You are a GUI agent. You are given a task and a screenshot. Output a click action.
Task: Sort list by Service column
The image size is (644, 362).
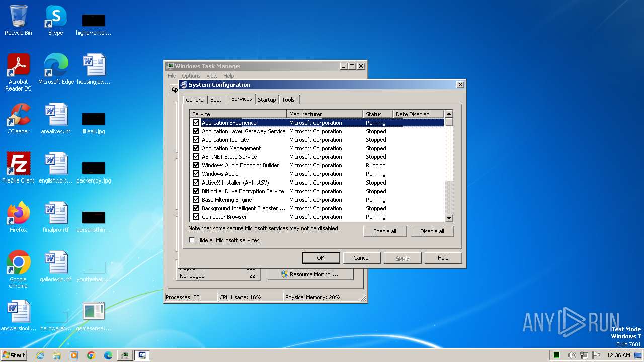tap(238, 114)
